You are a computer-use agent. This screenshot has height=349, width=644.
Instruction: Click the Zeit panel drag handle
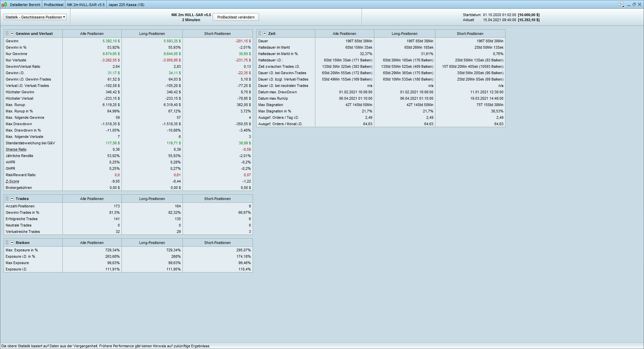260,34
